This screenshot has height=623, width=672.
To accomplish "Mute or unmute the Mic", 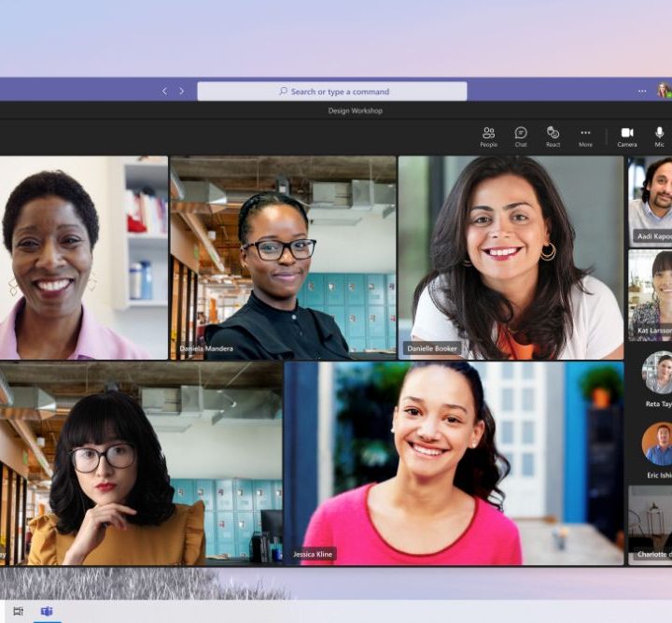I will click(x=659, y=136).
